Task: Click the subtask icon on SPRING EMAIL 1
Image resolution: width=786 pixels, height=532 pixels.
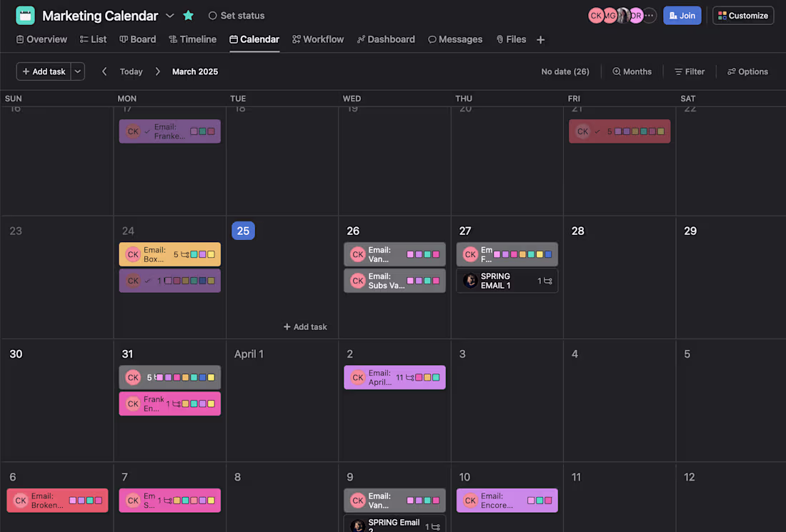Action: coord(548,281)
